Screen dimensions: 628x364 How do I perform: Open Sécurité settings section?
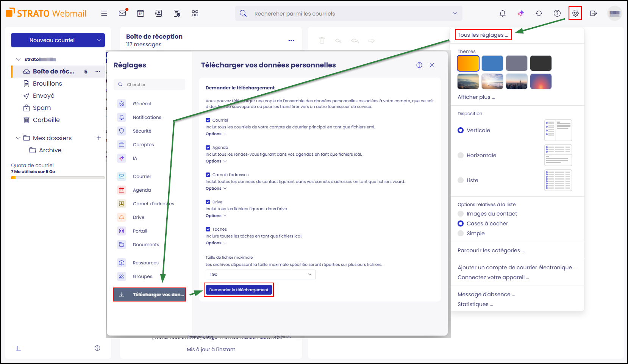tap(142, 131)
